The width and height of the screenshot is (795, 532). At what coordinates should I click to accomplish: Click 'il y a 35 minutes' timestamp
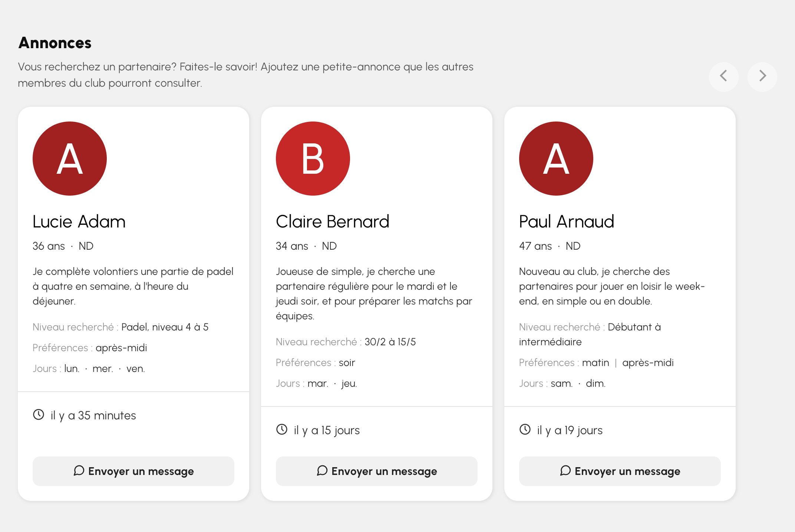[x=93, y=416]
